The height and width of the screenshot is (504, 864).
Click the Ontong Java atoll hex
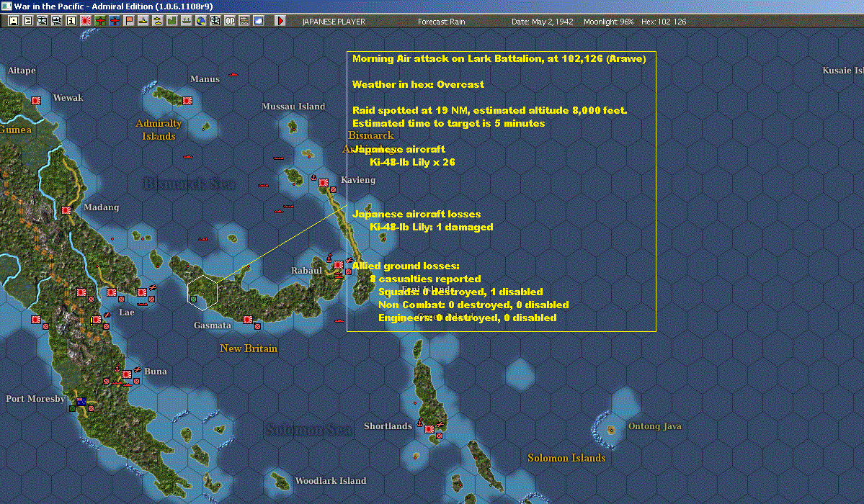[x=610, y=430]
